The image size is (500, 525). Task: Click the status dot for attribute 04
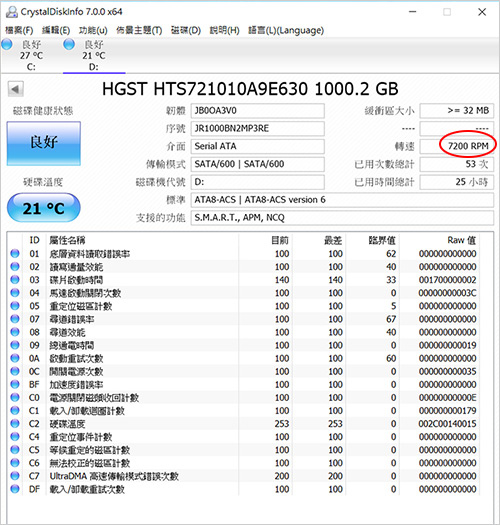[x=15, y=293]
